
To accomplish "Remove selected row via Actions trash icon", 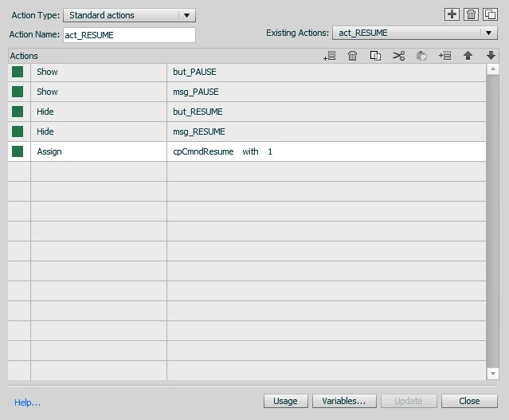I will [352, 56].
